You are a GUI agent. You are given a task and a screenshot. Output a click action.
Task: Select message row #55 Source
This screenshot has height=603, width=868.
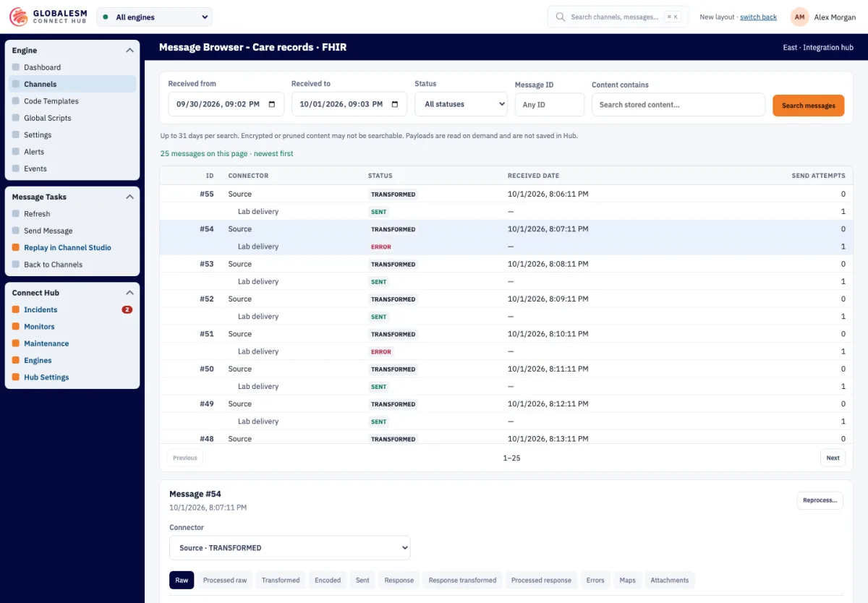506,194
